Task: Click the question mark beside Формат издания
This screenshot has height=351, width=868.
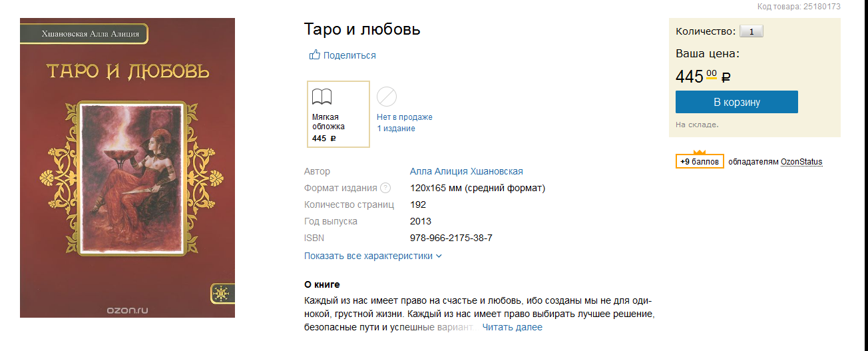Action: [x=385, y=188]
